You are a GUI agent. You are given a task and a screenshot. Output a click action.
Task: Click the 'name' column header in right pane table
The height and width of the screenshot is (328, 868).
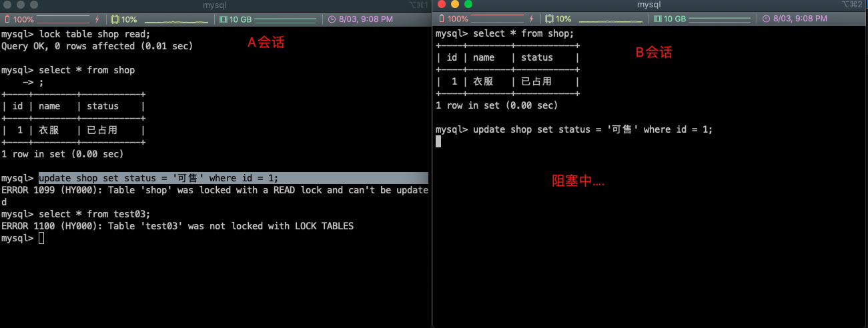[484, 57]
